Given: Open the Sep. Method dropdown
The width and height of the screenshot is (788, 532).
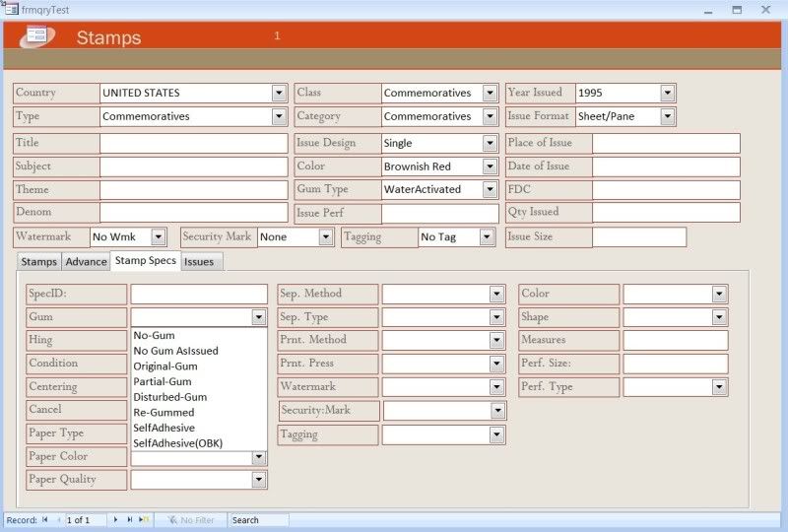Looking at the screenshot, I should [496, 294].
